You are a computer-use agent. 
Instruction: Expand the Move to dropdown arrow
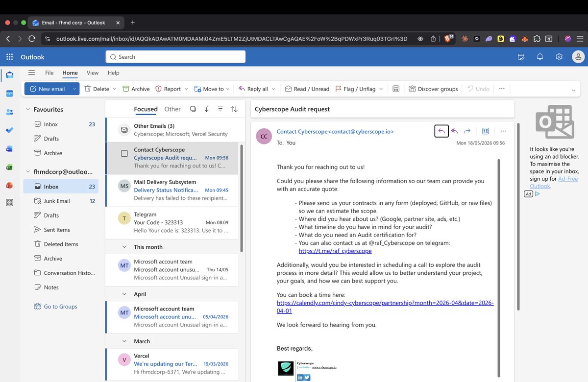coord(228,89)
